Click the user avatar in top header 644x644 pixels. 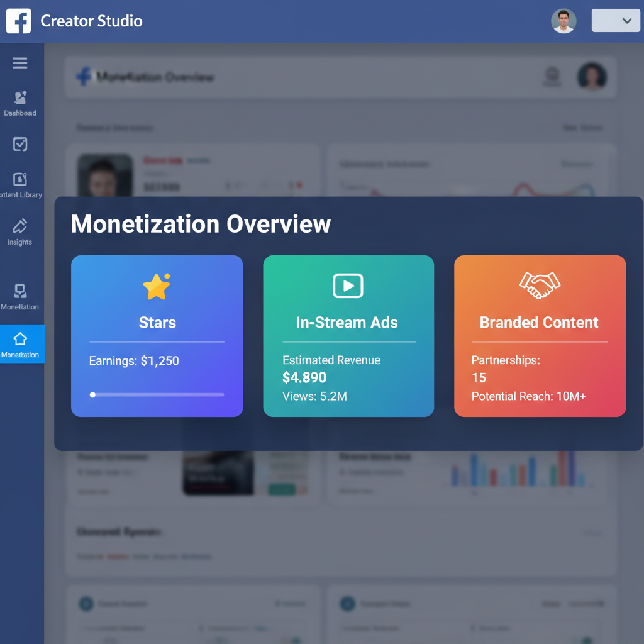563,21
